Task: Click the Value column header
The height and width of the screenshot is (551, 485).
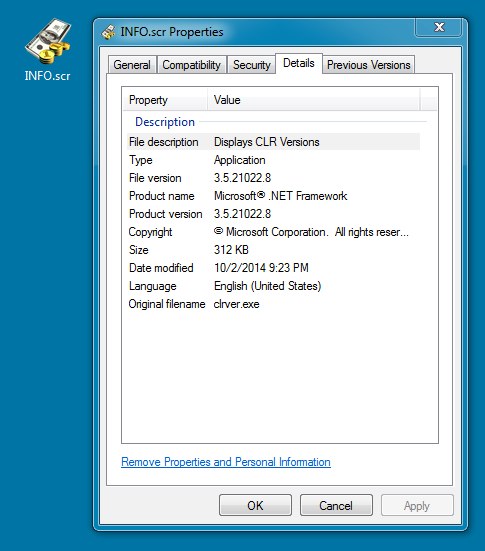Action: pyautogui.click(x=313, y=100)
